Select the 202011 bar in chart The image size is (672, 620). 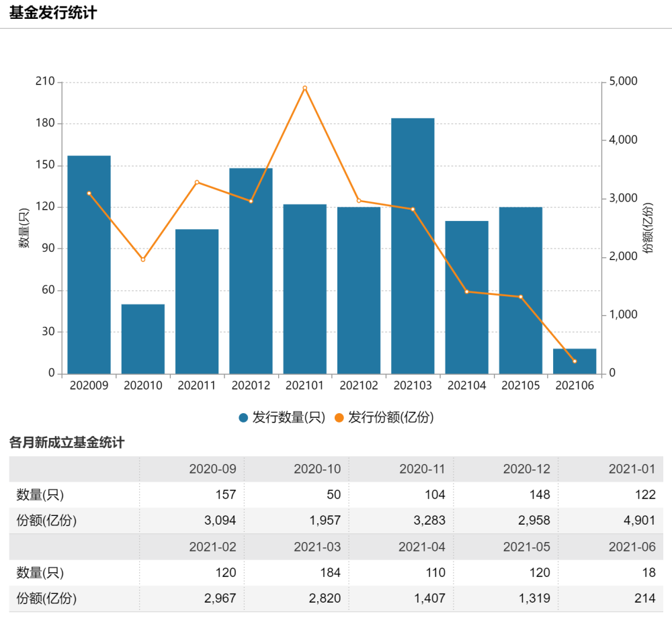tap(197, 301)
